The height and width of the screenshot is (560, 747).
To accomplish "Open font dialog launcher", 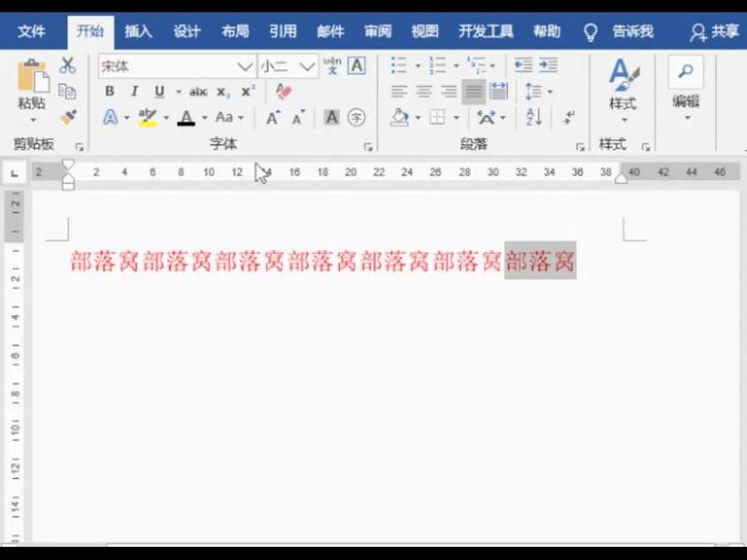I will (368, 147).
